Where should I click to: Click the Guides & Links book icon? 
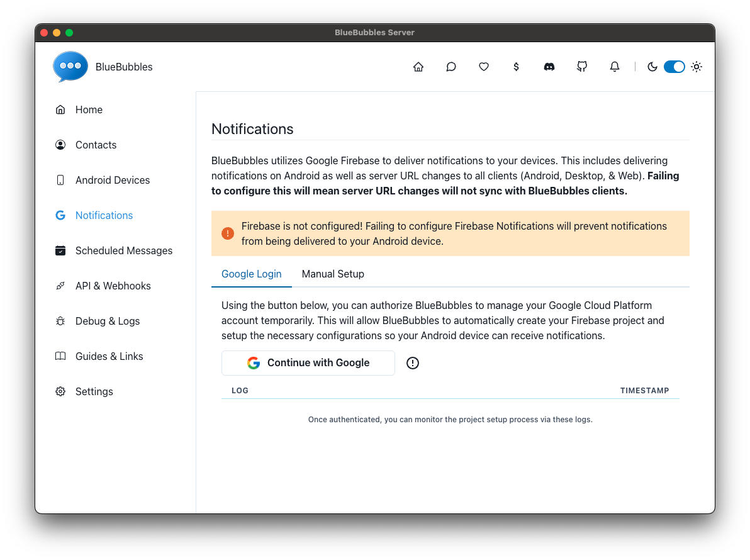(60, 356)
